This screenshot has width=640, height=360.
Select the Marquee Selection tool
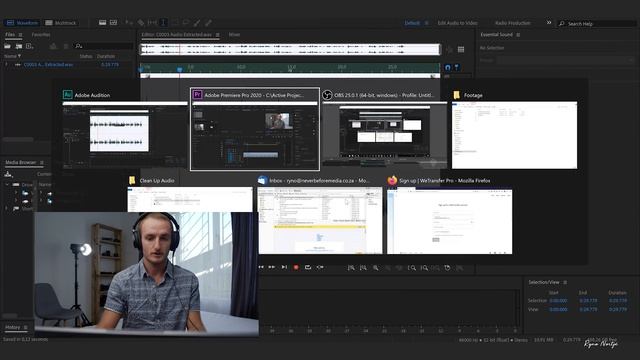175,23
